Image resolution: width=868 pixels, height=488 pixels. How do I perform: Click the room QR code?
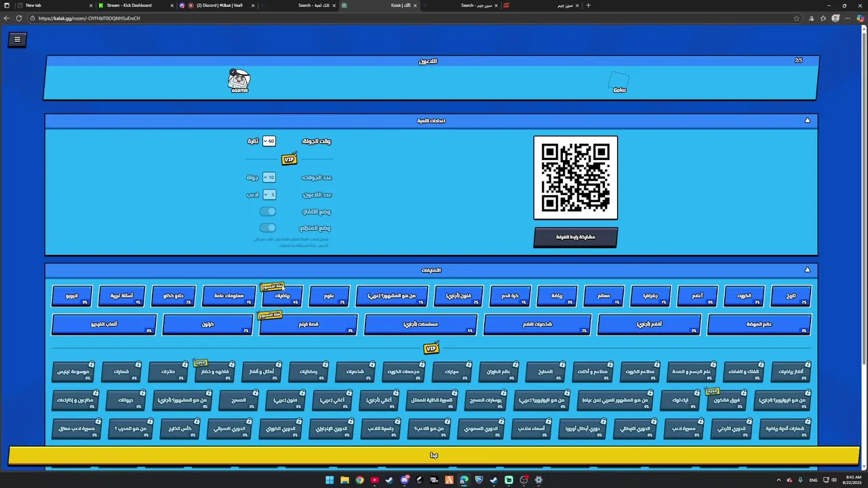(576, 178)
